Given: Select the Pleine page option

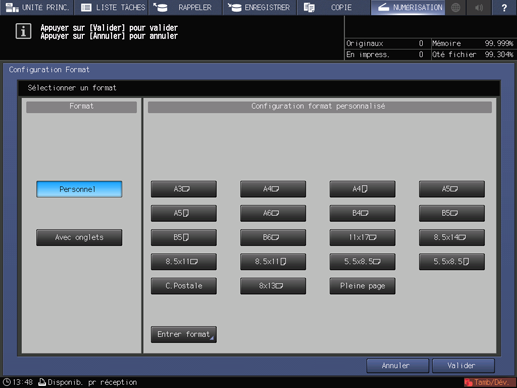Looking at the screenshot, I should tap(362, 286).
